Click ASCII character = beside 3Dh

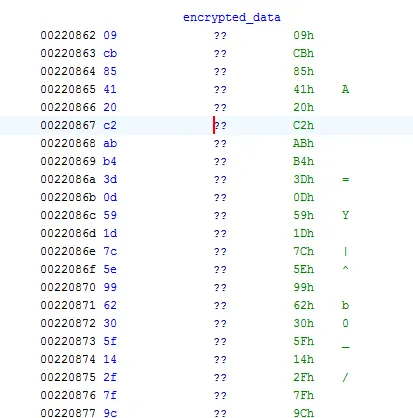[x=345, y=179]
